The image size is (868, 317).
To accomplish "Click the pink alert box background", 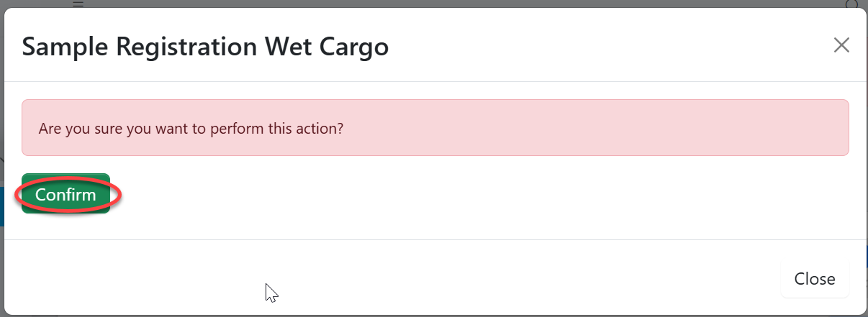I will (x=576, y=128).
